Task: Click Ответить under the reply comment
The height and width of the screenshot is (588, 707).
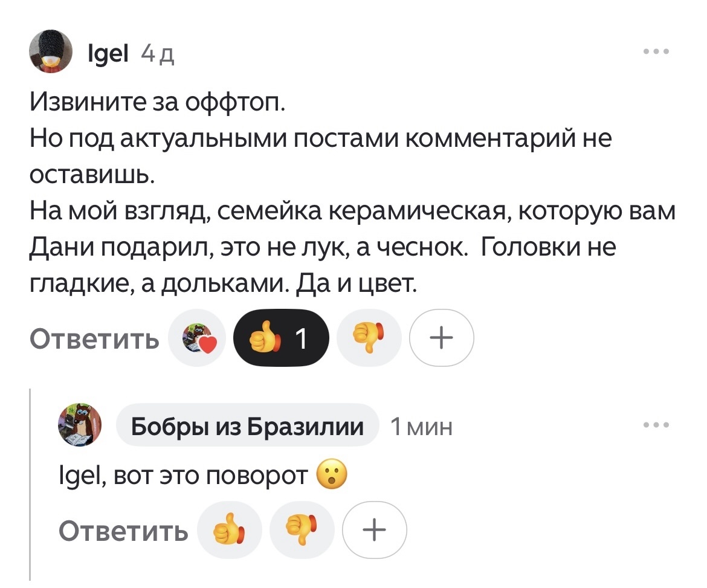Action: [x=123, y=529]
